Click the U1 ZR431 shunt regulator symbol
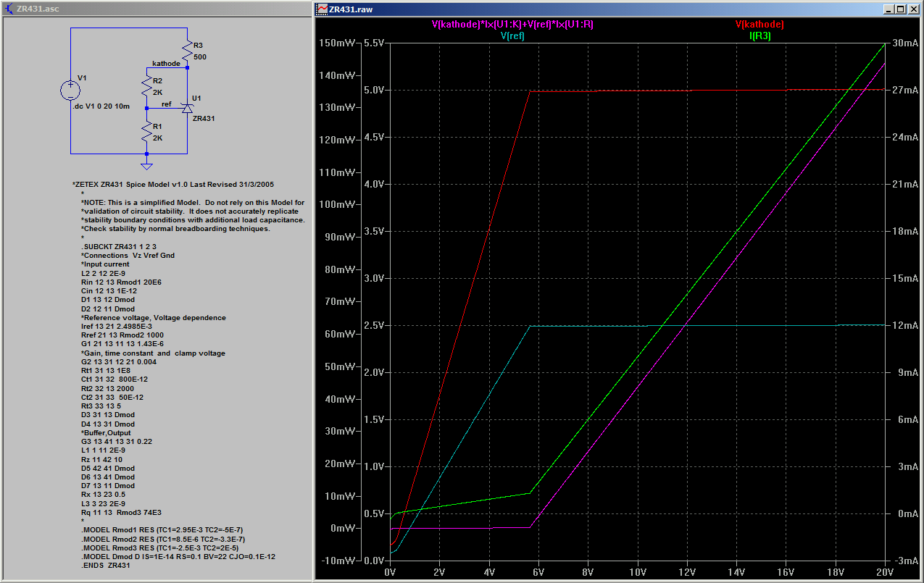 point(187,108)
